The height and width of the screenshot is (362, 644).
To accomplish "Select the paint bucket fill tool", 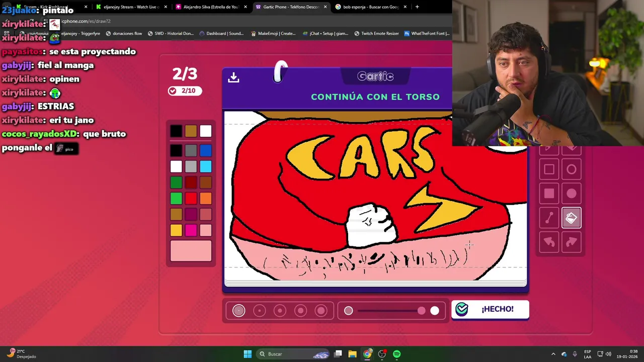I will click(x=572, y=218).
